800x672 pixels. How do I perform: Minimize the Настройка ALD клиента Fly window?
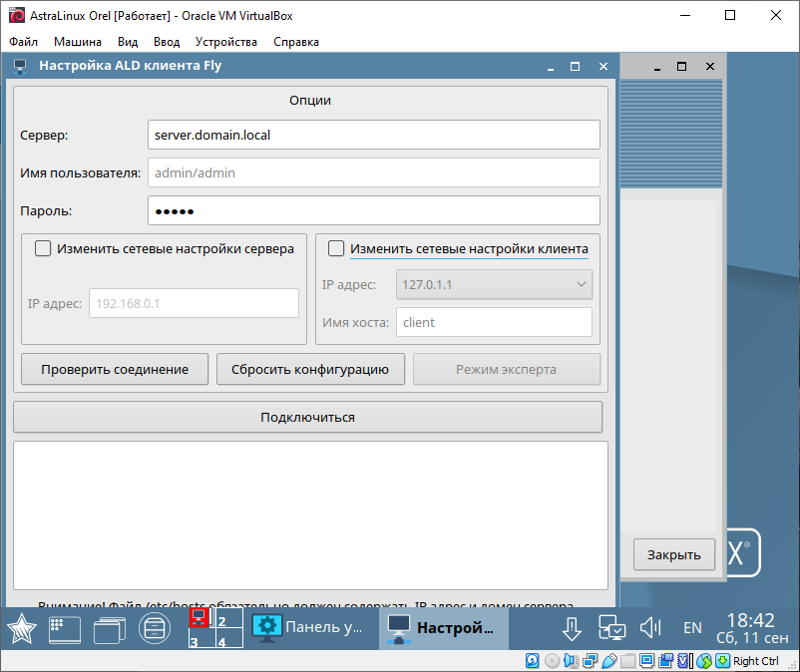point(551,67)
